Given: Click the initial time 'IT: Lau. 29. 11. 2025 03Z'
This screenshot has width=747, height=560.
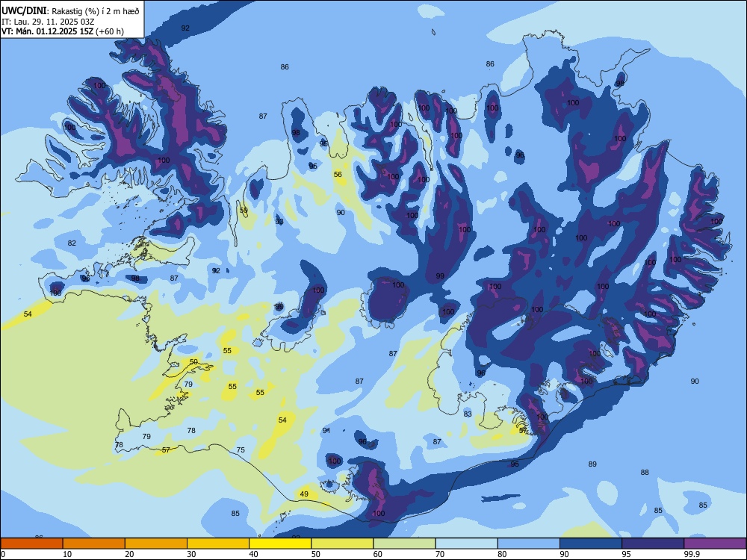Looking at the screenshot, I should point(48,22).
